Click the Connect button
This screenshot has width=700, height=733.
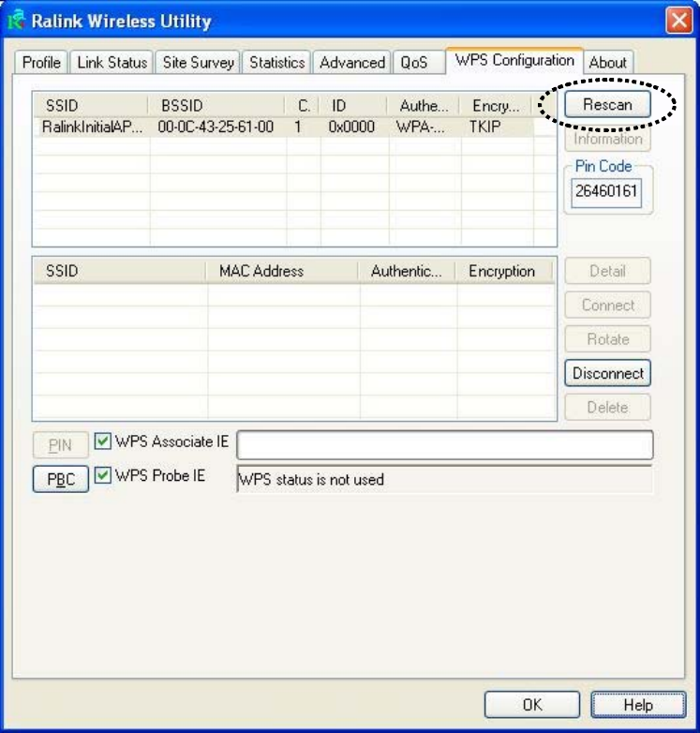pyautogui.click(x=607, y=305)
